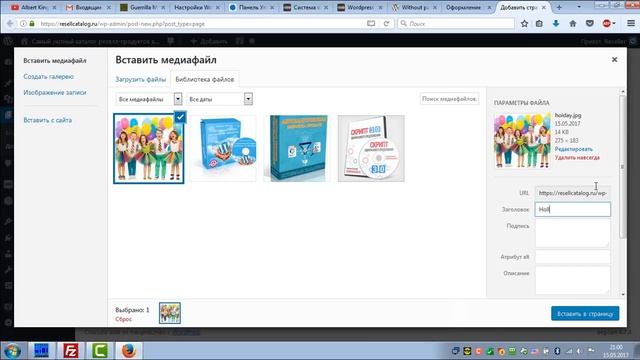
Task: Uncheck the selected holiday image checkmark
Action: [x=180, y=117]
